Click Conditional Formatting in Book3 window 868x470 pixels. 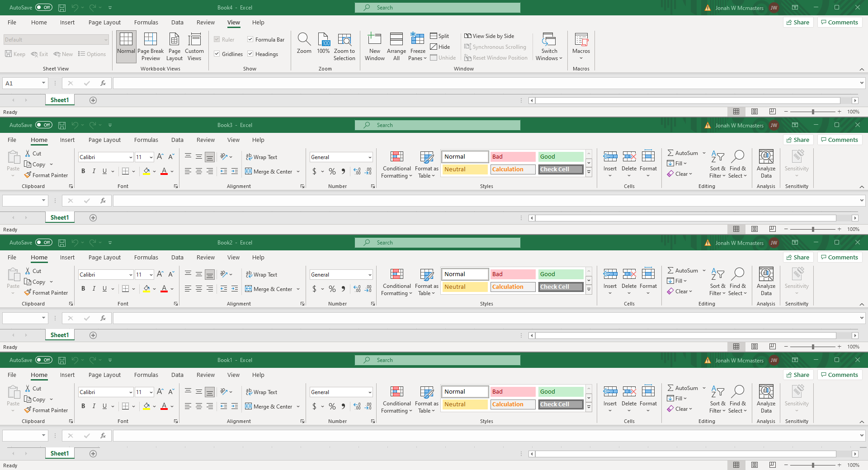pos(396,164)
